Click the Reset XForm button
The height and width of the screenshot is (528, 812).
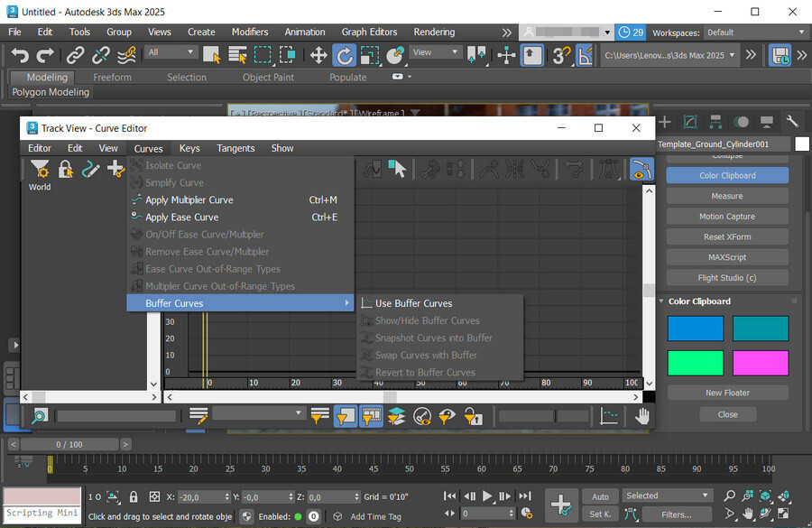(727, 236)
